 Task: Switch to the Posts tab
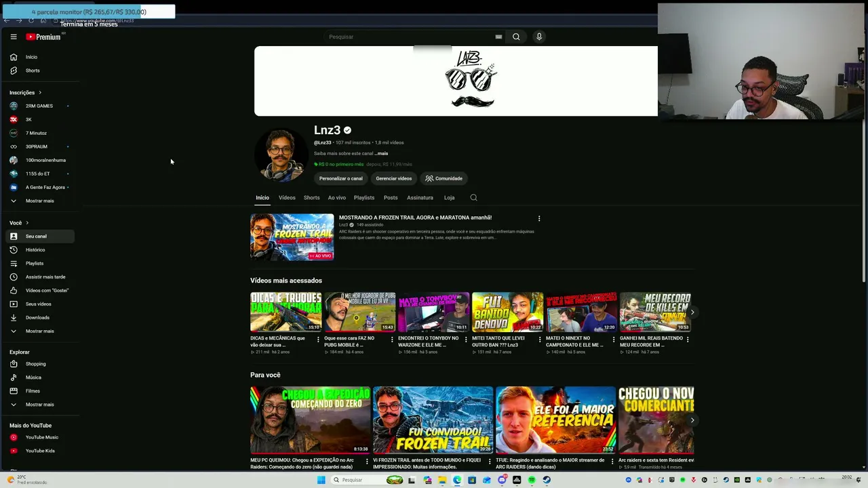tap(391, 197)
